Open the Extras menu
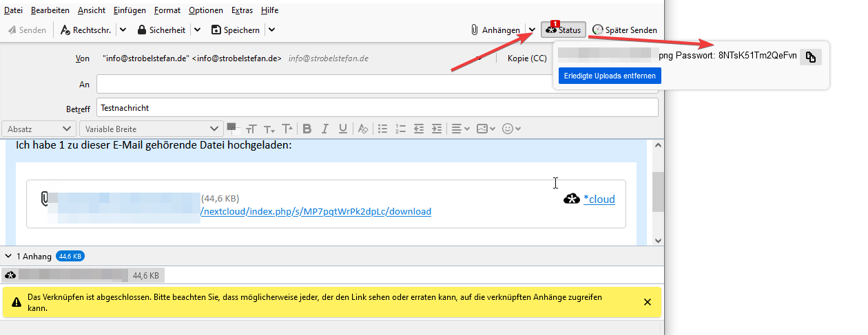Screen dimensions: 868x335 tap(242, 10)
